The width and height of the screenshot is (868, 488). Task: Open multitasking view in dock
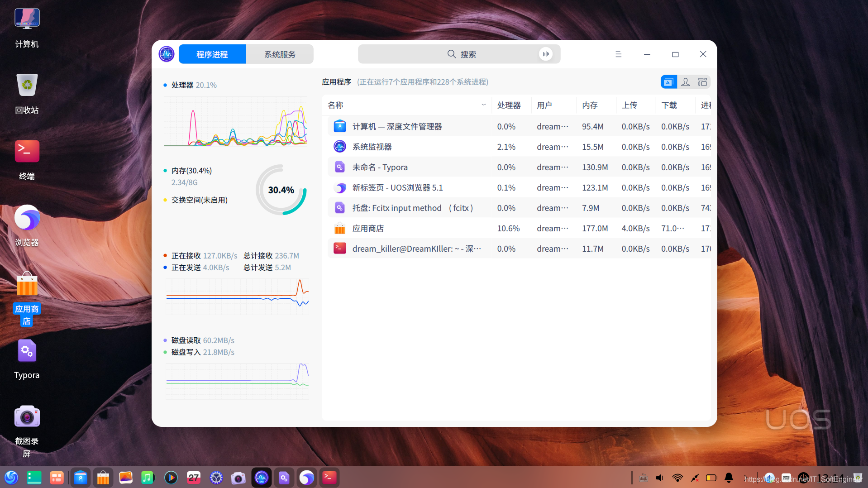click(57, 478)
